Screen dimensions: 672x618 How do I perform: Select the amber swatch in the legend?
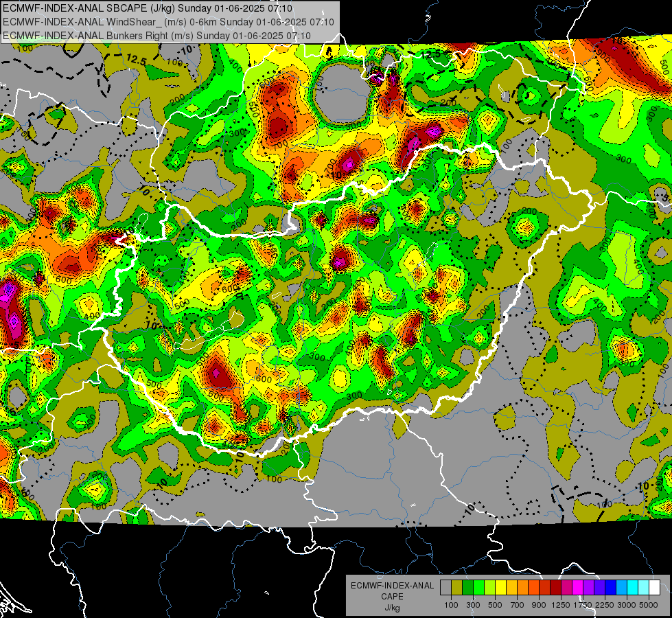[x=511, y=588]
